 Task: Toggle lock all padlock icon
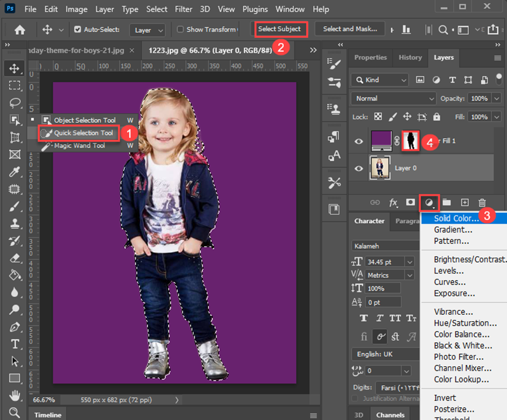pyautogui.click(x=437, y=117)
